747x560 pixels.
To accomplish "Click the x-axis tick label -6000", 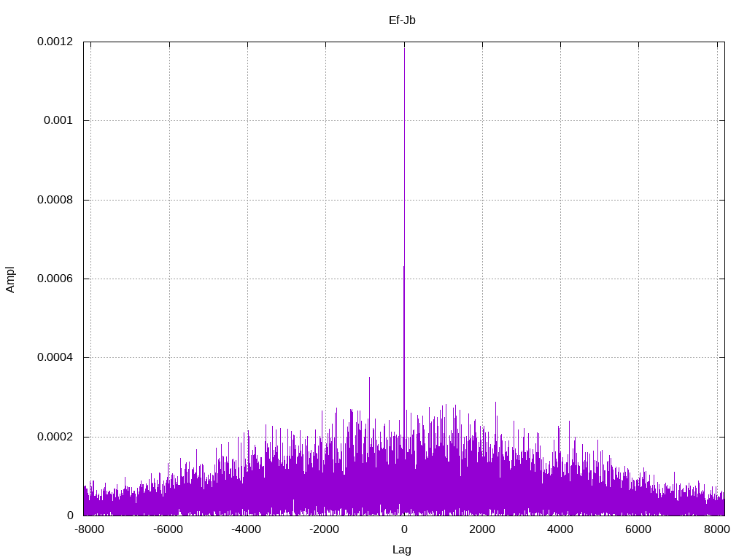I will (169, 529).
